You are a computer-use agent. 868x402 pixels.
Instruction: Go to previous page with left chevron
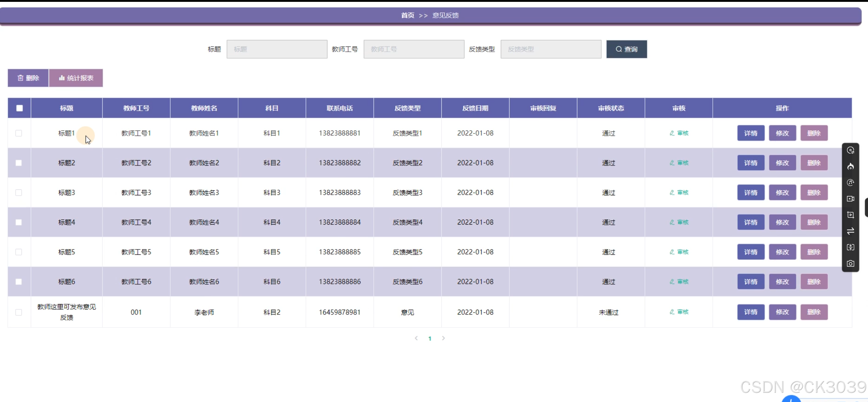pyautogui.click(x=416, y=338)
